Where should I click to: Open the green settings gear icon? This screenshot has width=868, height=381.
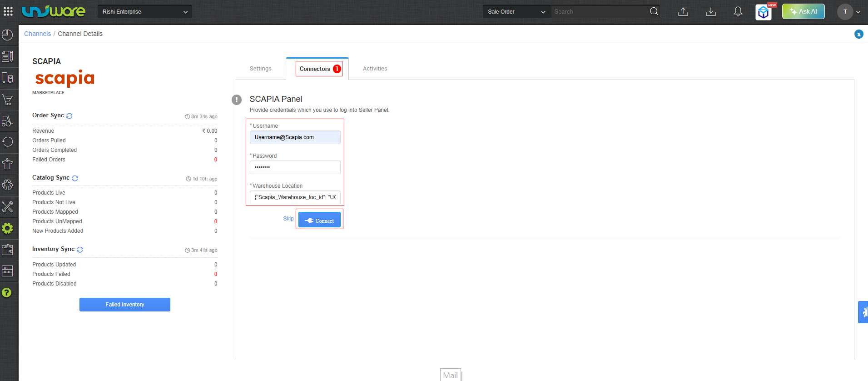coord(8,228)
